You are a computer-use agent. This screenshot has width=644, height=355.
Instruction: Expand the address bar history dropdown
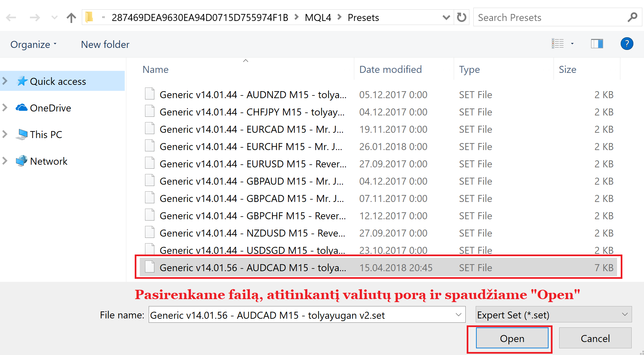(x=446, y=17)
